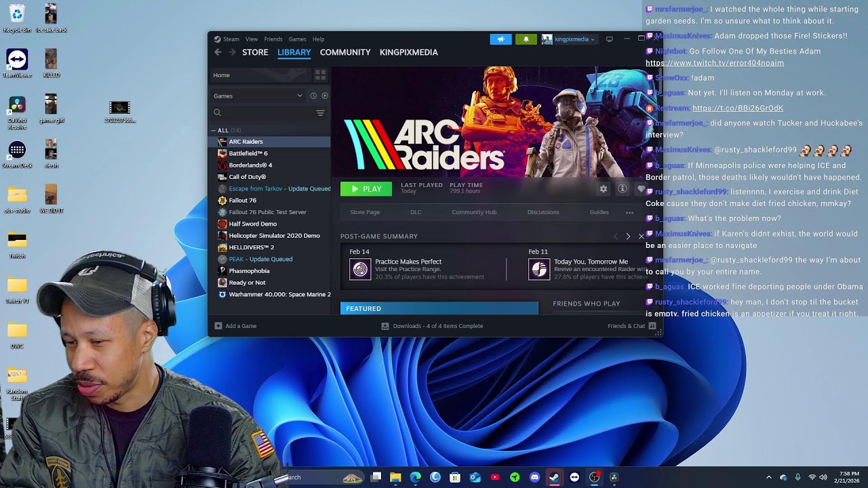Go back with the Steam back arrow

pos(218,52)
